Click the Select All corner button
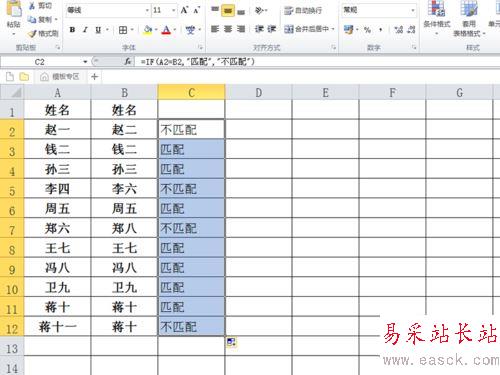Viewport: 500px width, 375px height. coord(12,92)
